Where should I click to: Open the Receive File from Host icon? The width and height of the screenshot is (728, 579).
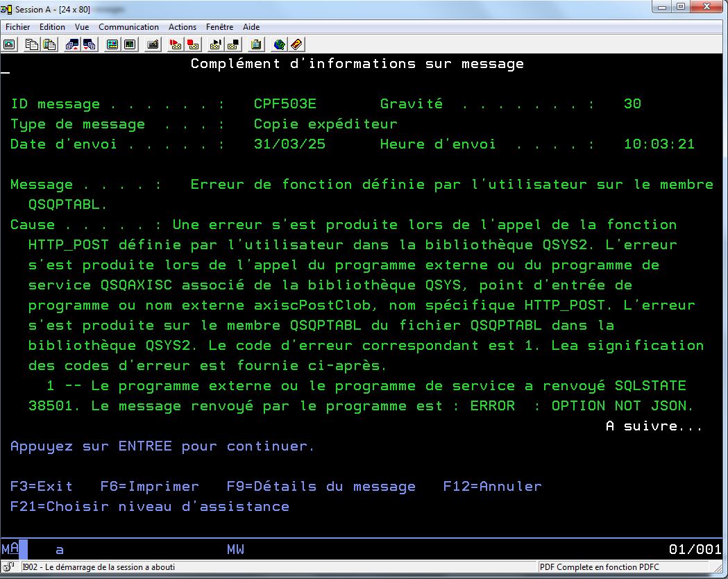click(88, 44)
